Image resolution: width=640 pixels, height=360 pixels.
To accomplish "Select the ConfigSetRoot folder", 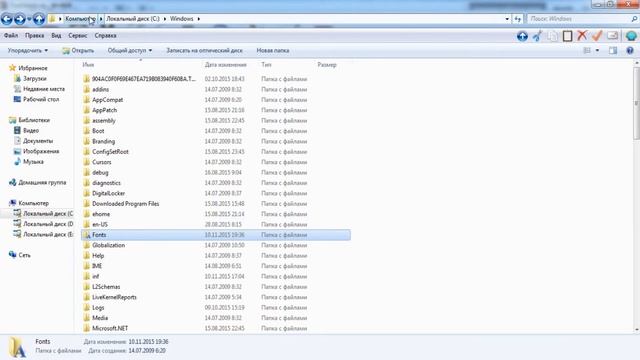I will [110, 152].
